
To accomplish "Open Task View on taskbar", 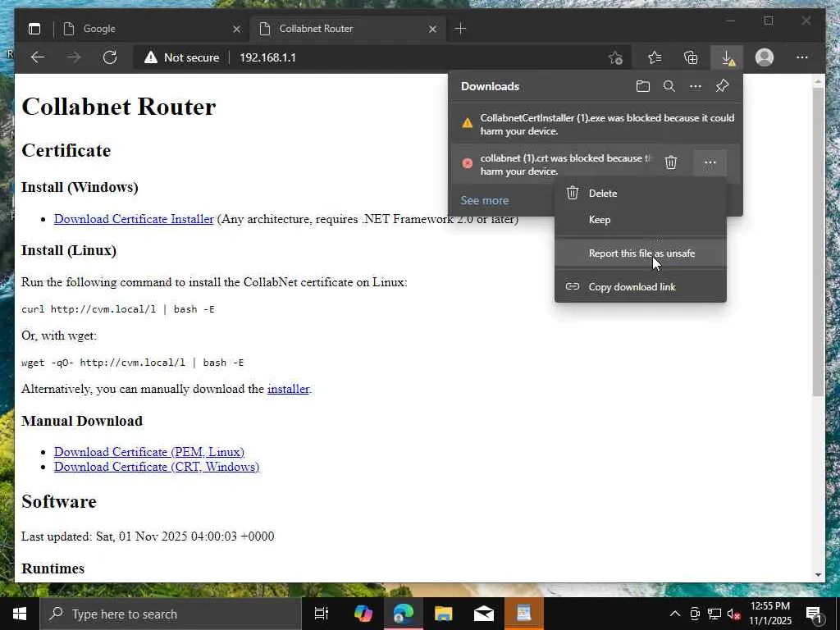I will pyautogui.click(x=322, y=614).
